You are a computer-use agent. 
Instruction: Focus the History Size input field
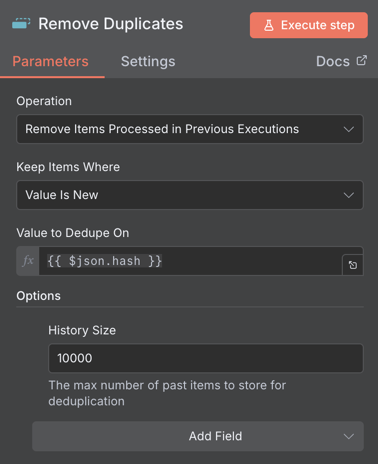pyautogui.click(x=206, y=358)
